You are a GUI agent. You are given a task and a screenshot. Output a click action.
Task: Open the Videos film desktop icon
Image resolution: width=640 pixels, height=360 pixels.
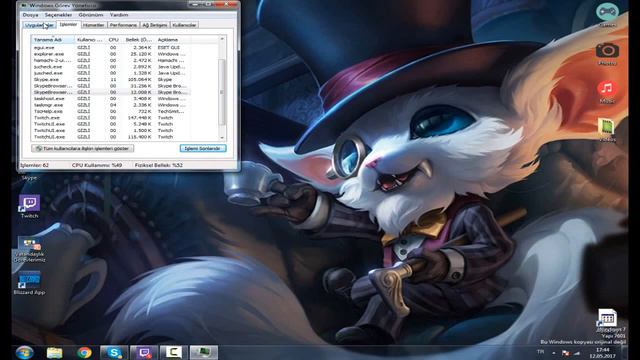pos(607,129)
